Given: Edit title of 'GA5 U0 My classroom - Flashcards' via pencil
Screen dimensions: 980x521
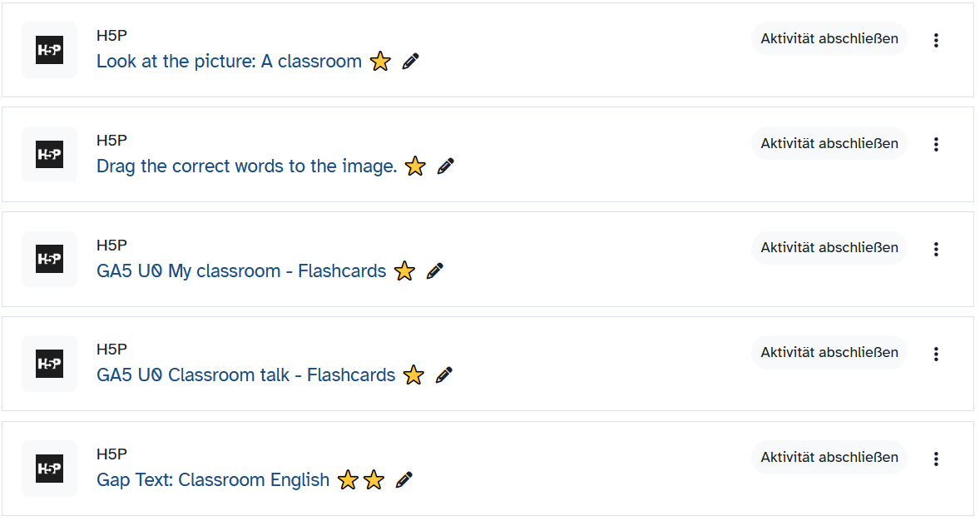Looking at the screenshot, I should click(435, 270).
